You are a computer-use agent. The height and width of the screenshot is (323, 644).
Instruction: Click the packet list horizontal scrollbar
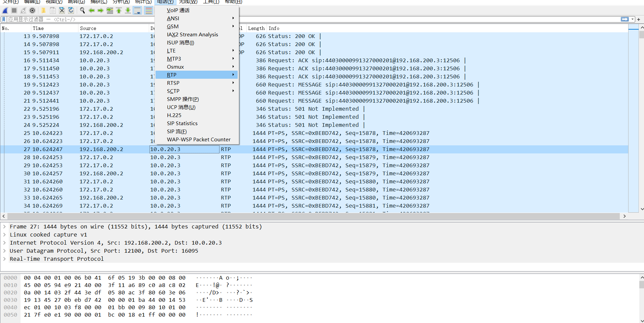click(313, 216)
